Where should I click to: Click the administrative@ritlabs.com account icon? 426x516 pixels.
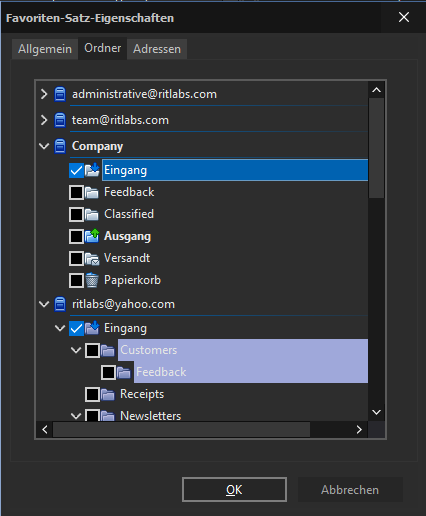pyautogui.click(x=60, y=94)
